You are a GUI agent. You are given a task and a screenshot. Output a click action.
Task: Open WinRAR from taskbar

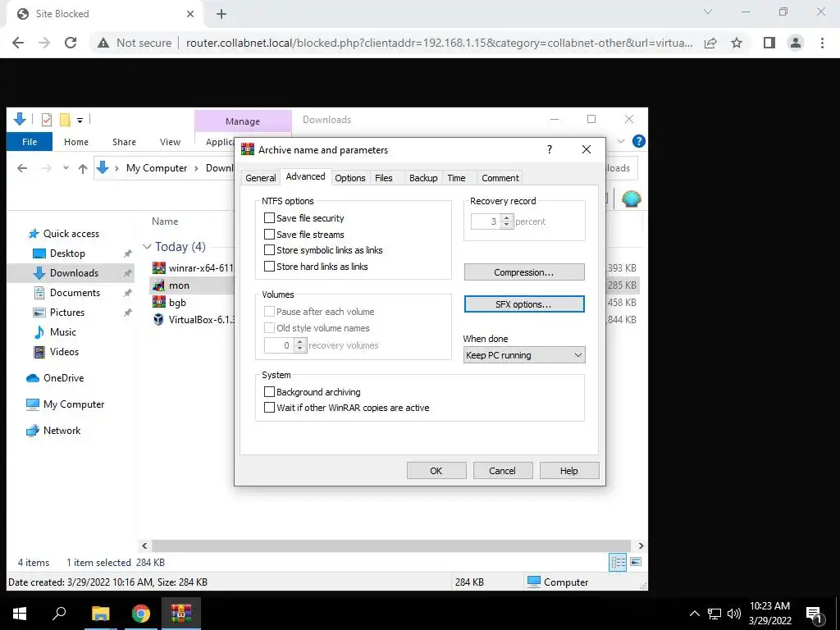pos(181,614)
